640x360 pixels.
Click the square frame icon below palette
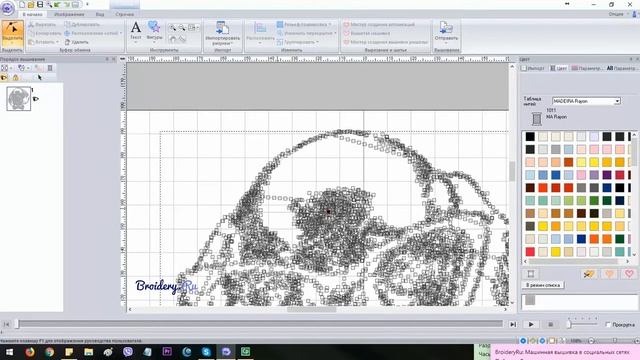tap(531, 274)
